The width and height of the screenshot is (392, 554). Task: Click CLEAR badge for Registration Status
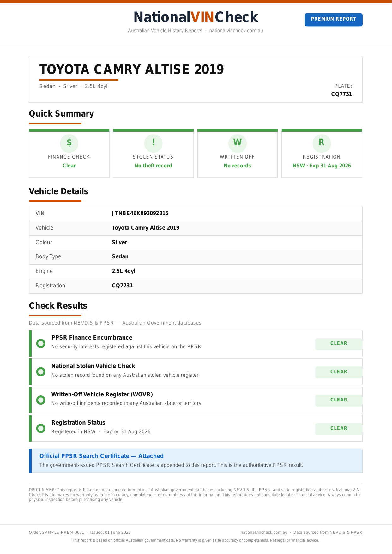pos(339,429)
